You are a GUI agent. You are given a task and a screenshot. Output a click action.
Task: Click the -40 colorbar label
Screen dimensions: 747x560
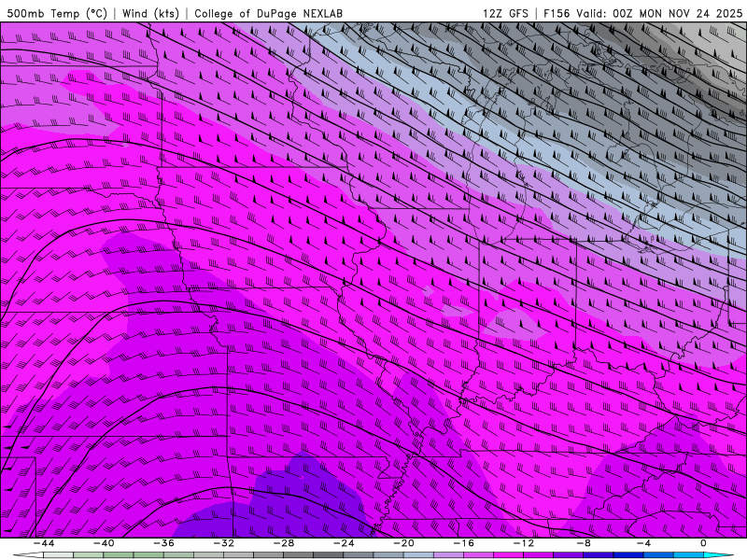click(x=104, y=543)
